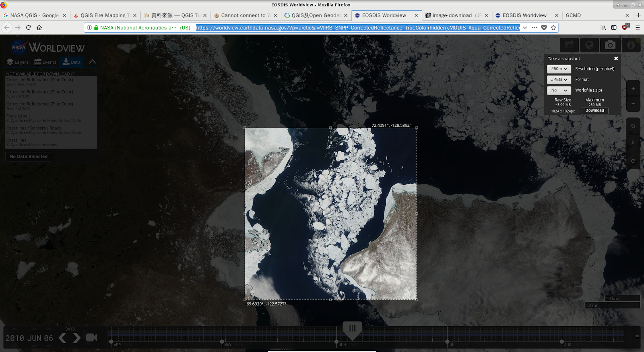
Task: Open a new browser tab
Action: click(638, 15)
